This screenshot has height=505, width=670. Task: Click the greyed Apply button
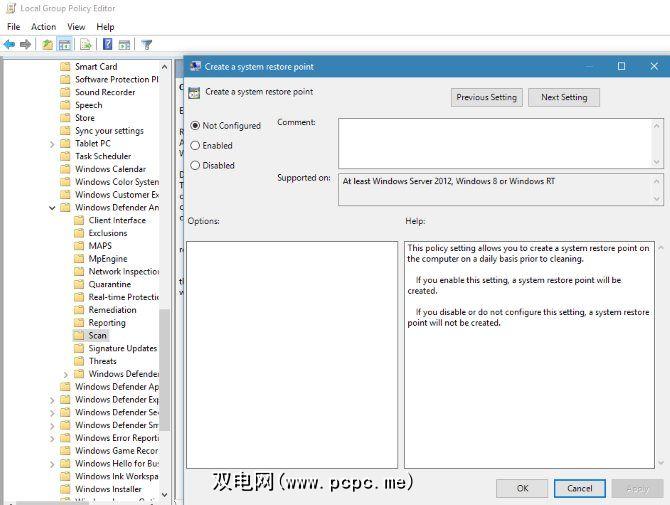coord(638,488)
